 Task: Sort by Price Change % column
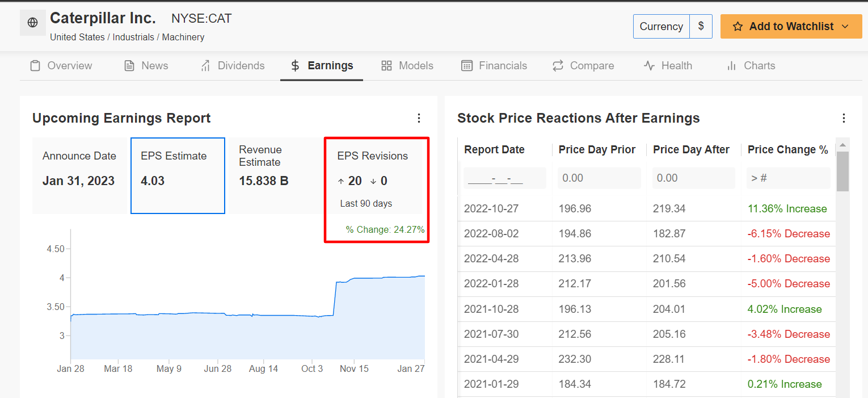pyautogui.click(x=788, y=150)
